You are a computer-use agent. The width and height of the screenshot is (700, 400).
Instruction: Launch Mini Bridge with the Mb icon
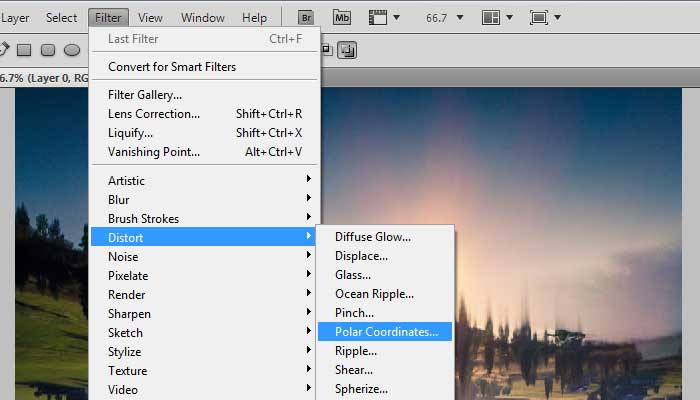point(342,18)
